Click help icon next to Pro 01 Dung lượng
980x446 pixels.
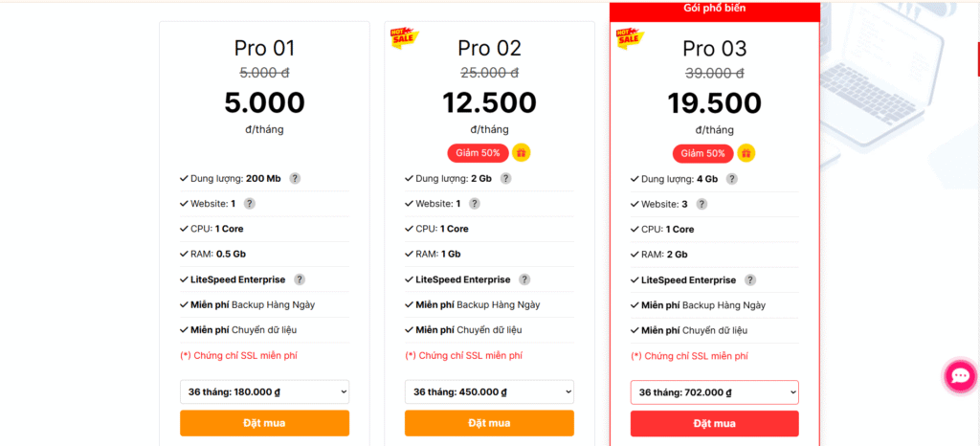(x=295, y=178)
